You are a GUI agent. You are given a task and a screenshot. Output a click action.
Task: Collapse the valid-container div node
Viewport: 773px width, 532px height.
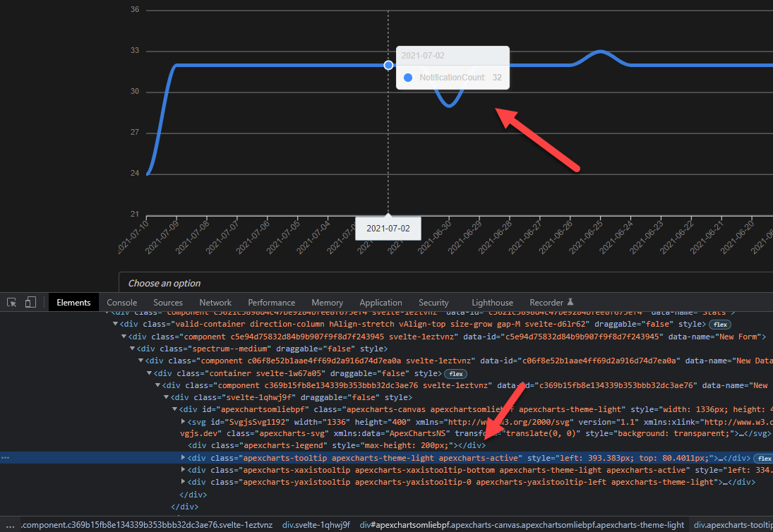click(114, 325)
